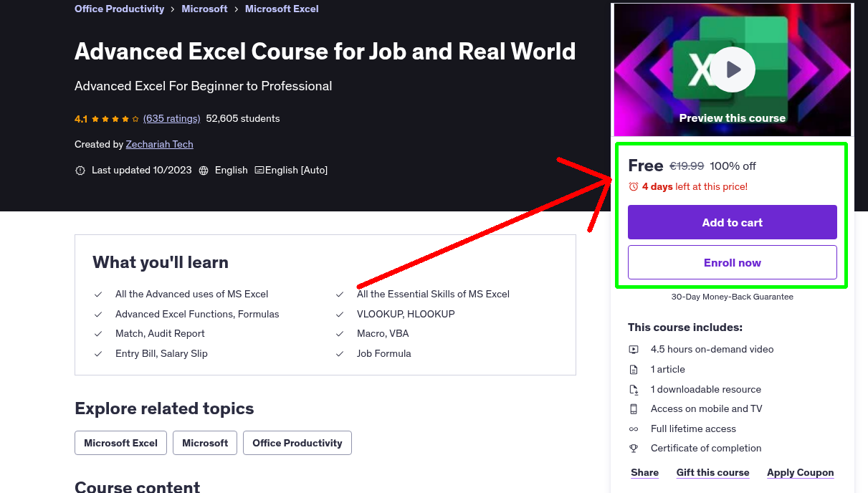This screenshot has height=493, width=868.
Task: Click the globe icon next to English
Action: [x=204, y=171]
